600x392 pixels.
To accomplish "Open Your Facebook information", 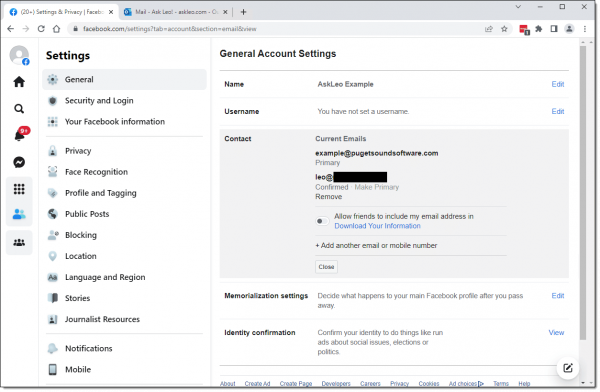I will click(x=124, y=121).
